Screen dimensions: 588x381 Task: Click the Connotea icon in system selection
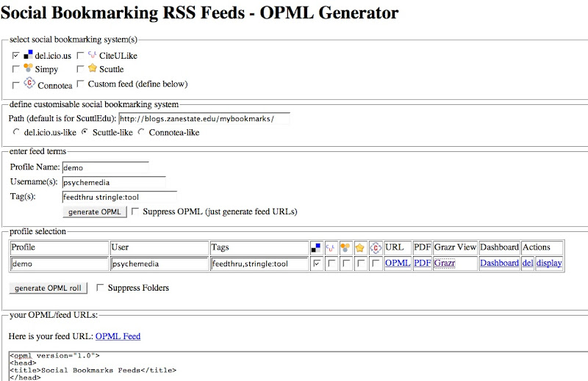tap(29, 83)
